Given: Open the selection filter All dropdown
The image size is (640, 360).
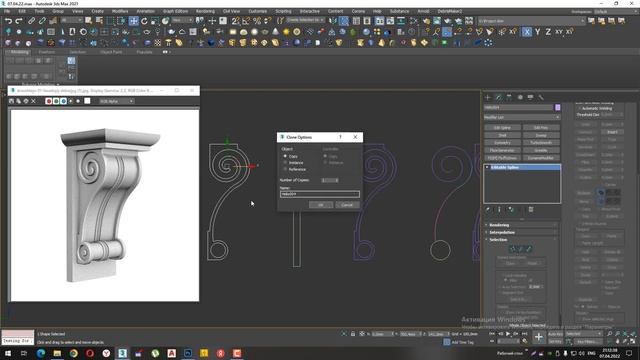Looking at the screenshot, I should pos(72,20).
